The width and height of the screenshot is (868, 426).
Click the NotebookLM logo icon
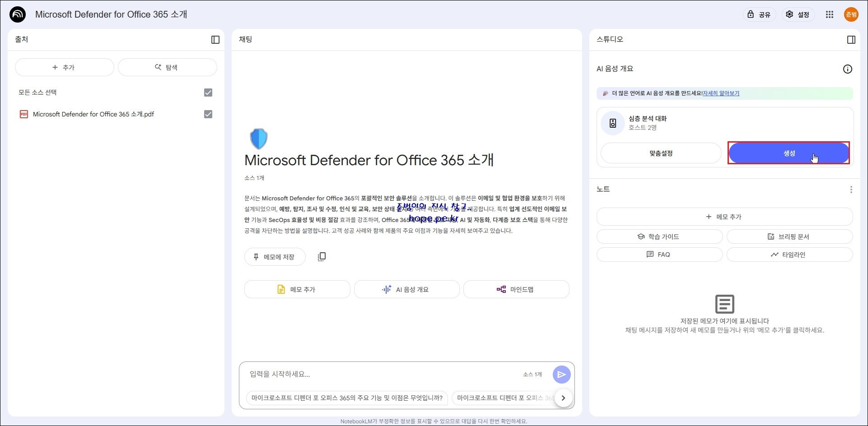pyautogui.click(x=18, y=14)
